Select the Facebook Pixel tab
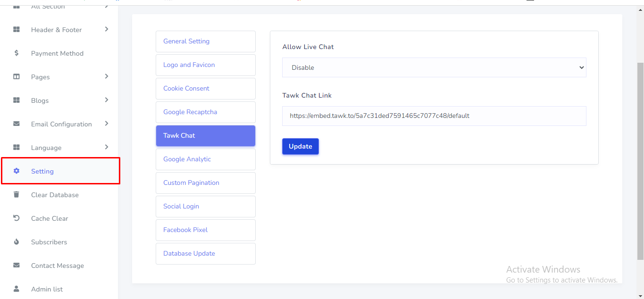644x299 pixels. (205, 230)
